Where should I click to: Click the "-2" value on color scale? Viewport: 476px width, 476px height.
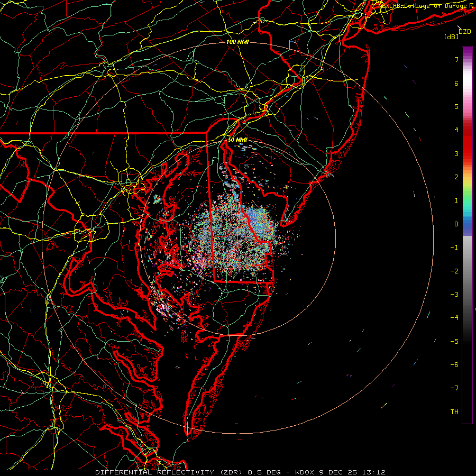click(454, 271)
